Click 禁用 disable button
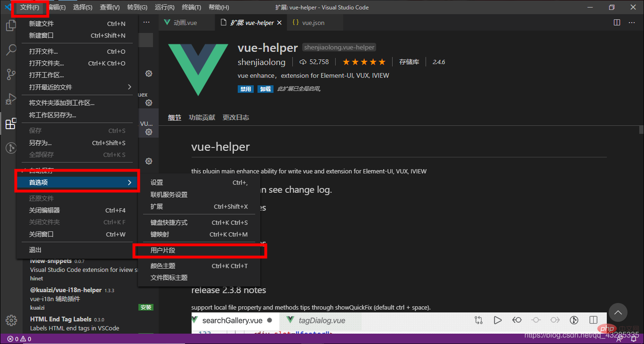The image size is (644, 344). (x=246, y=89)
